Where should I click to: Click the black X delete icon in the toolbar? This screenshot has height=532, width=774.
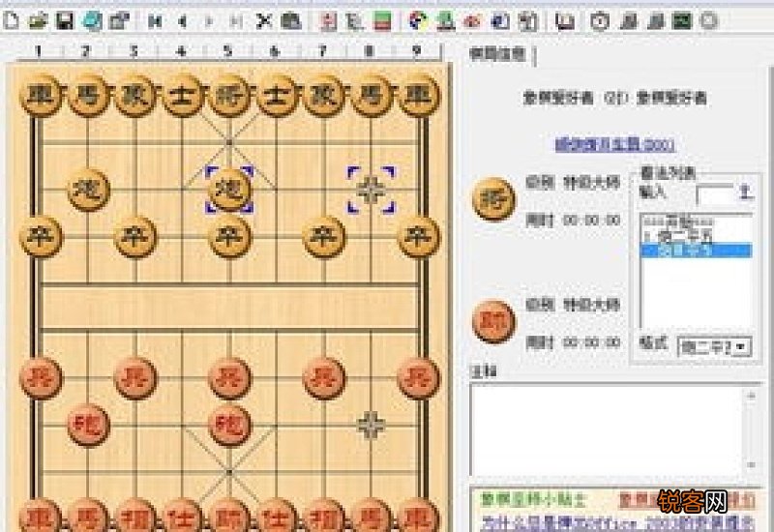264,21
